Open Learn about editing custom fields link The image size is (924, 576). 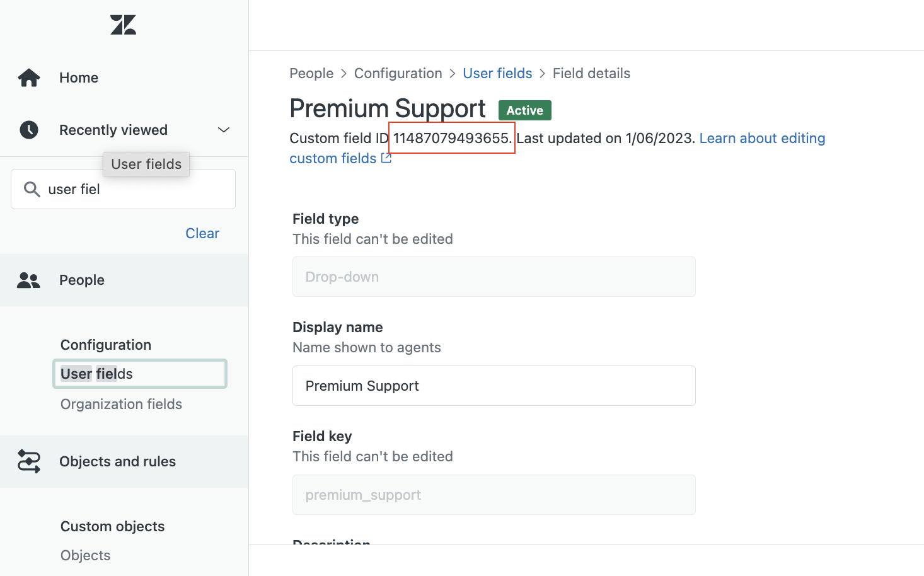761,139
